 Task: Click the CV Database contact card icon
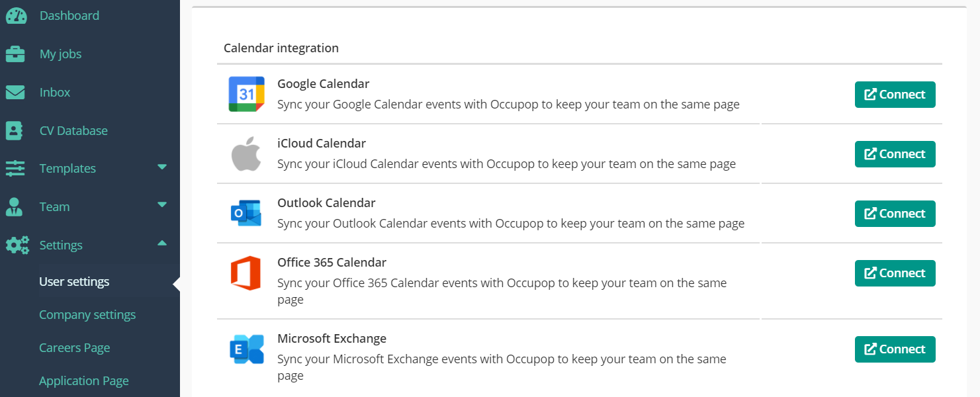(x=17, y=130)
